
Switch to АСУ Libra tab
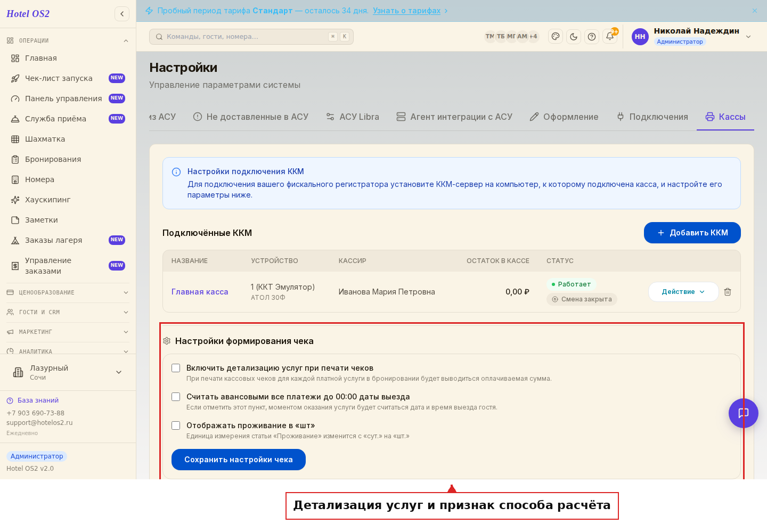pyautogui.click(x=353, y=117)
